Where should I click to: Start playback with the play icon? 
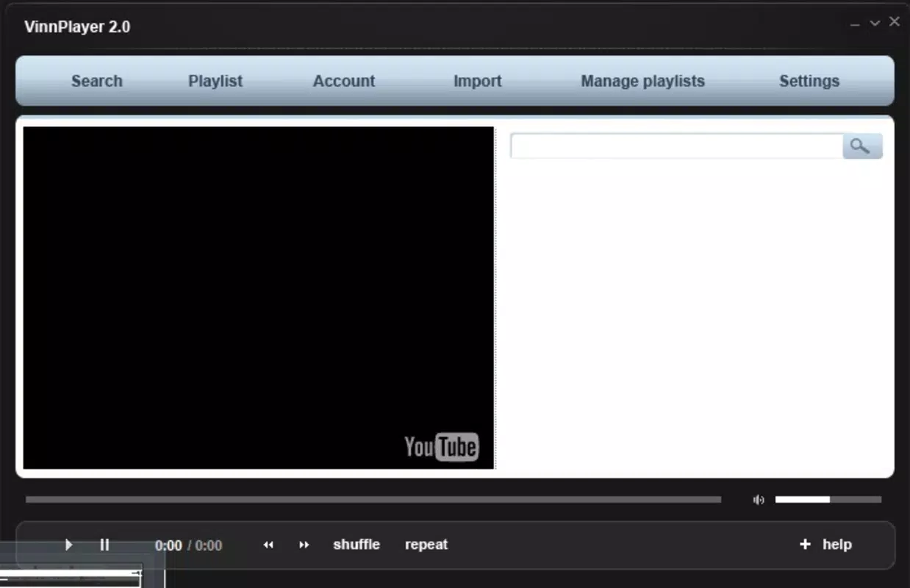coord(68,545)
